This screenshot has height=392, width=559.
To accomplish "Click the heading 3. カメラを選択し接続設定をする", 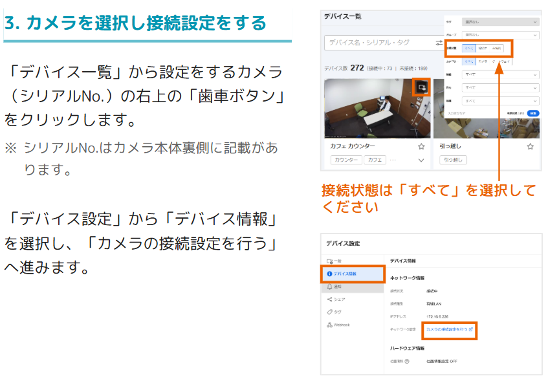I will (135, 23).
